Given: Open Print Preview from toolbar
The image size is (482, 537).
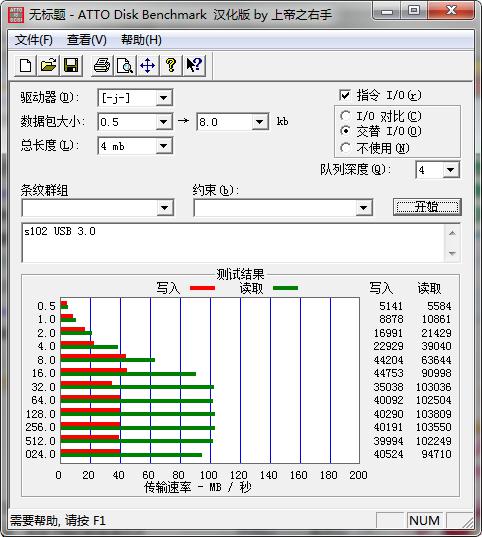Looking at the screenshot, I should (125, 65).
